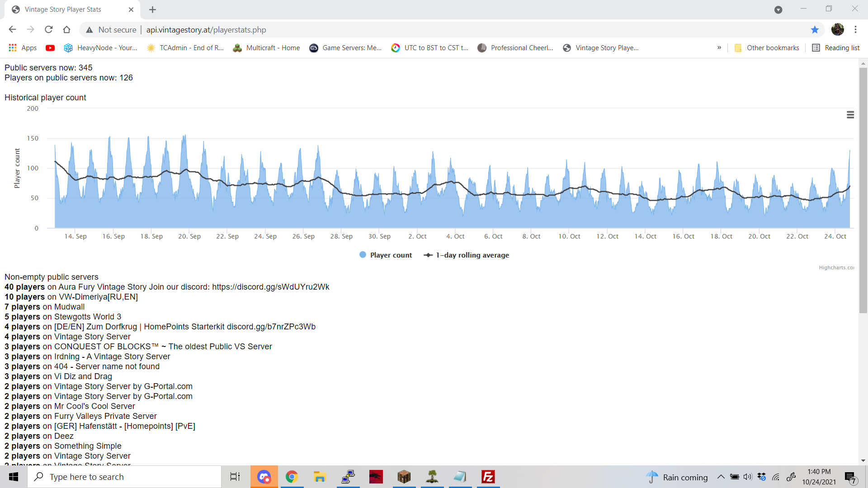Click the browser reload icon

49,30
